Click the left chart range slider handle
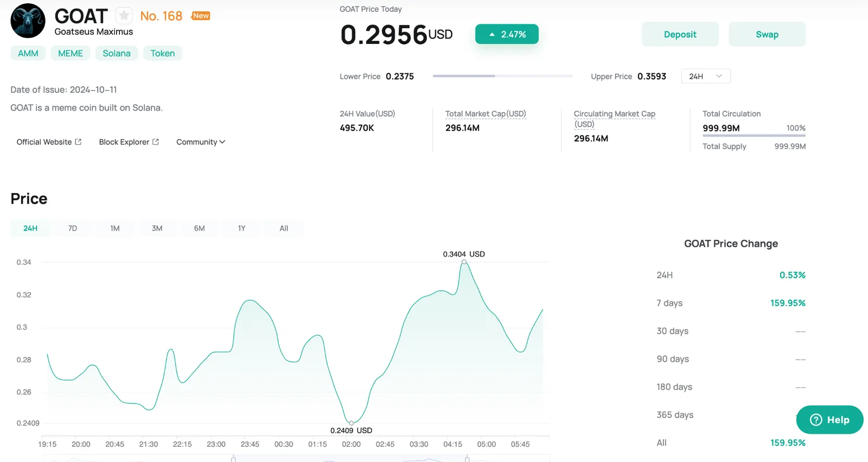This screenshot has width=868, height=462. coord(233,459)
